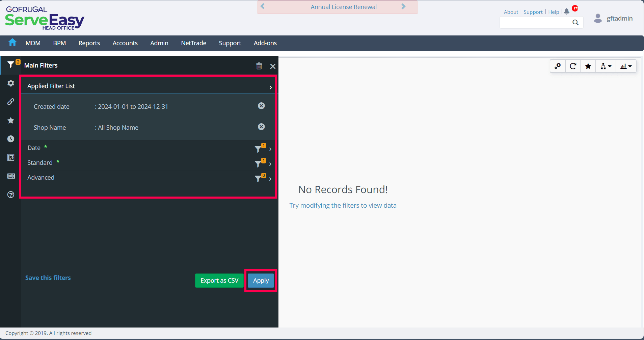
Task: Open the Support menu in navigation bar
Action: [230, 43]
